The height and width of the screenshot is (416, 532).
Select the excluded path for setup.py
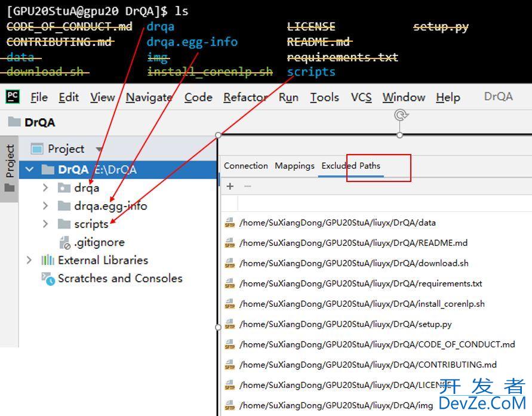tap(345, 325)
